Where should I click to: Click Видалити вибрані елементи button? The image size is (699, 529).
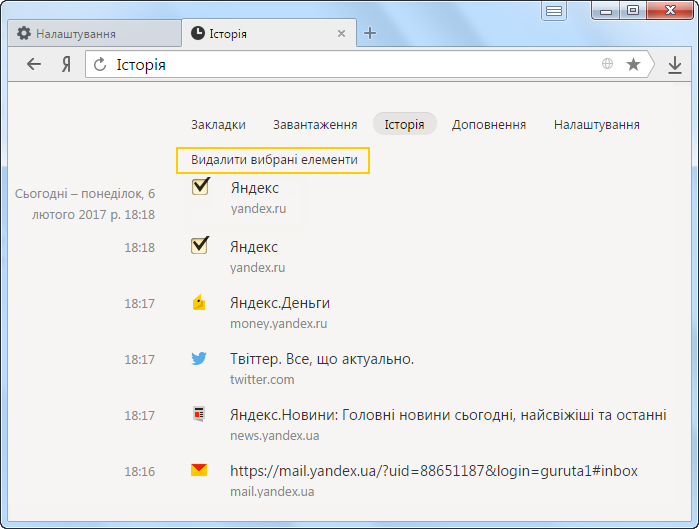tap(273, 160)
